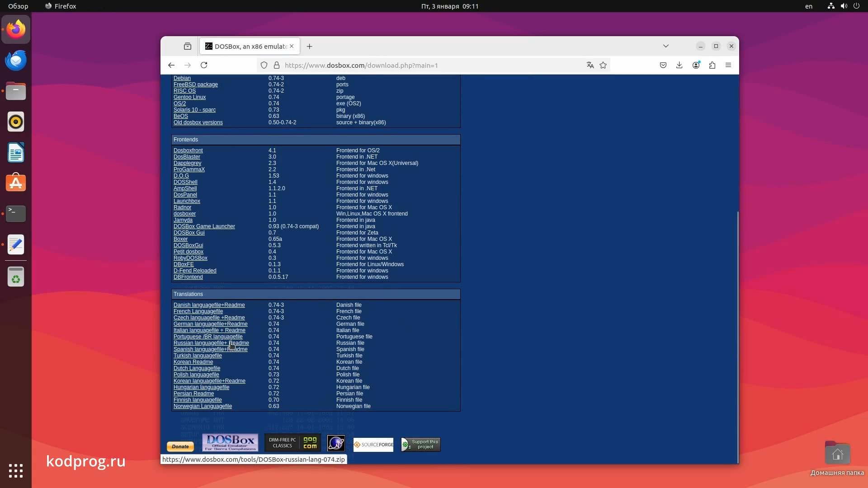Launch Thunderbird mail from the dock

(16, 60)
